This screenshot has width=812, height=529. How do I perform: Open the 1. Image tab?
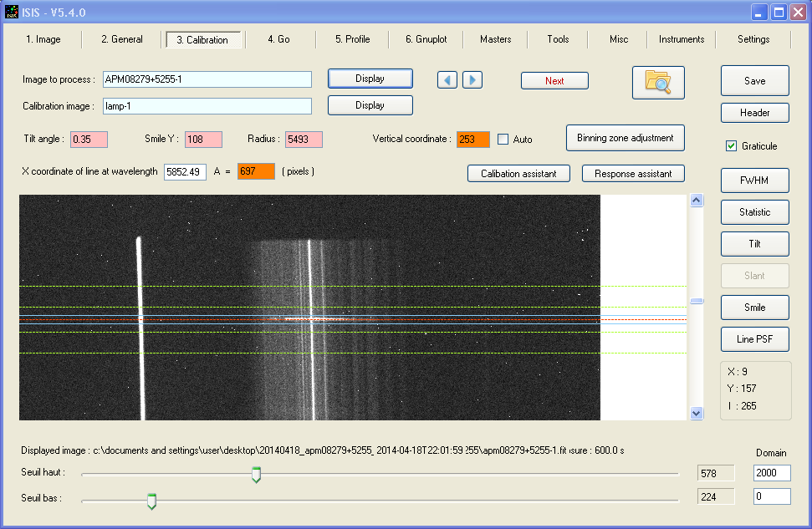(43, 39)
